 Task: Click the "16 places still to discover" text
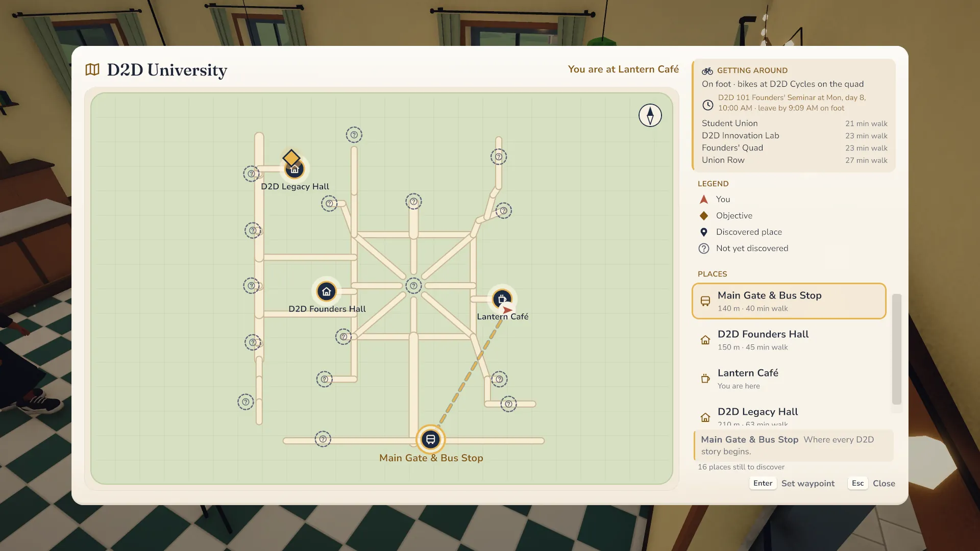741,467
